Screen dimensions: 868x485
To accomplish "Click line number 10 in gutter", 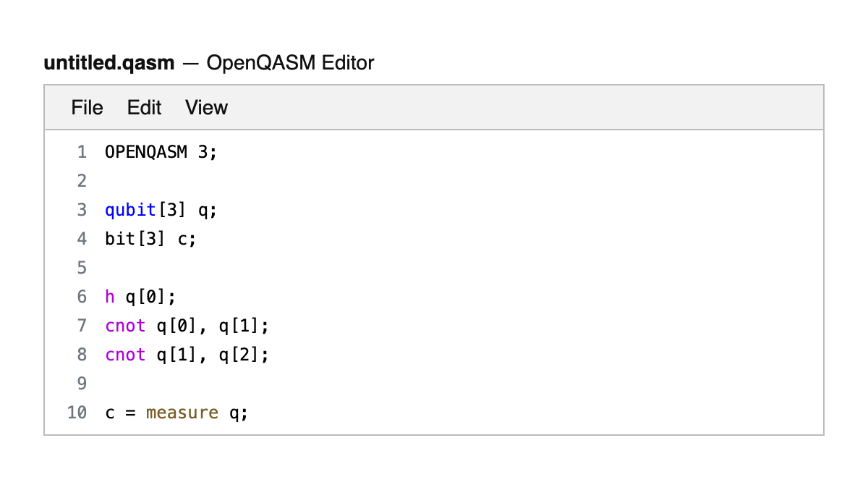I will [x=77, y=413].
